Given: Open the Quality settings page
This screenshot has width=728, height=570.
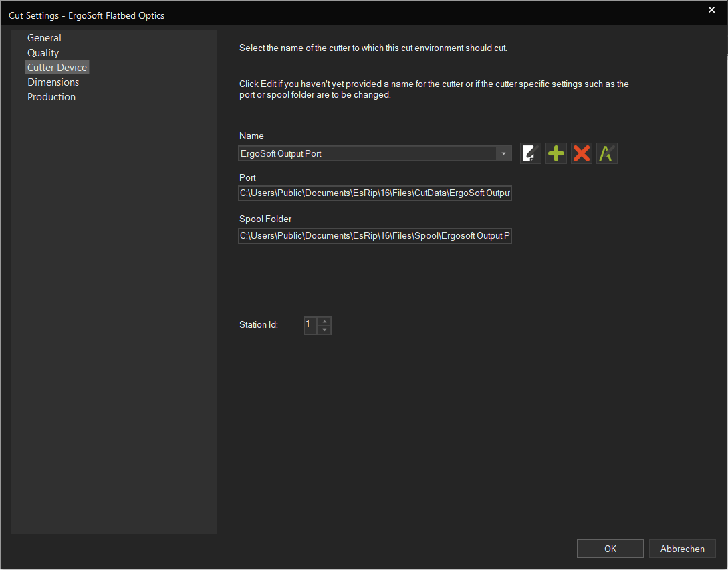Looking at the screenshot, I should [43, 52].
